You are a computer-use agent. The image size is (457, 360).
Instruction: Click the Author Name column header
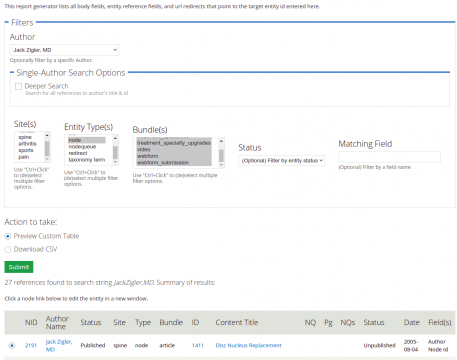(57, 323)
